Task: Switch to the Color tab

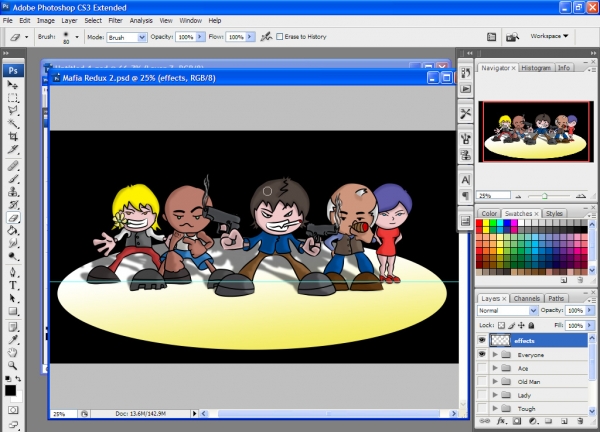Action: pyautogui.click(x=489, y=214)
